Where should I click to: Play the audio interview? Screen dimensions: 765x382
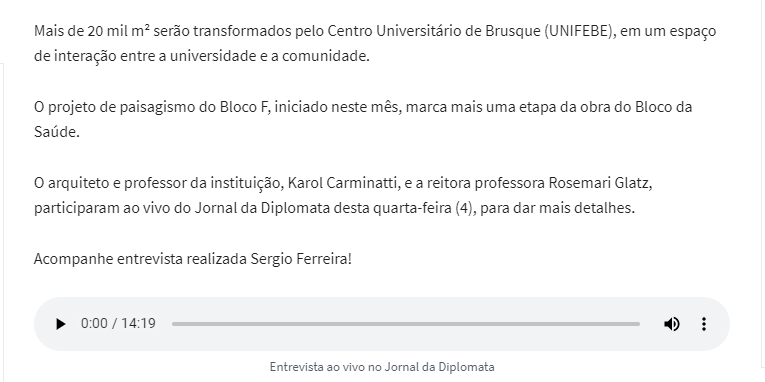coord(60,324)
